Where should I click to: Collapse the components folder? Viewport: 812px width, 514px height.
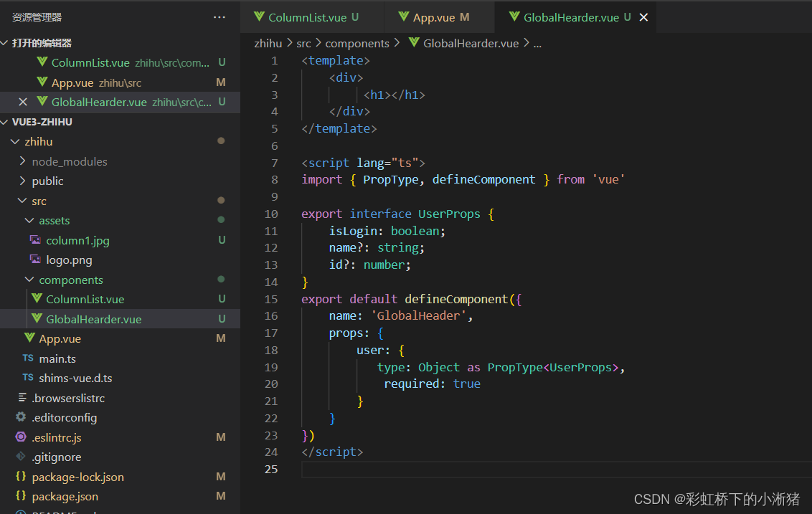tap(29, 280)
